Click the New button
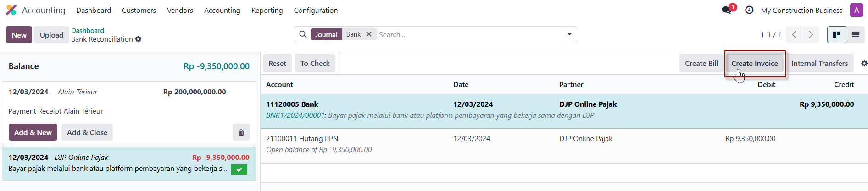Viewport: 868px width, 191px height. tap(19, 35)
